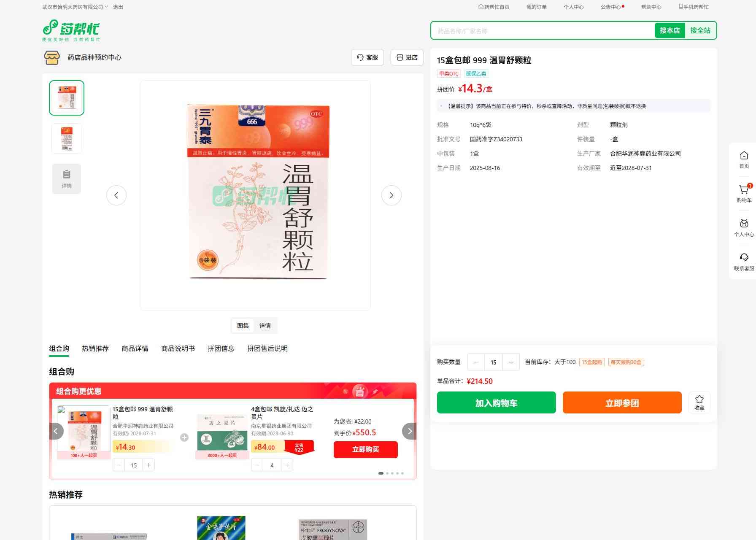This screenshot has width=756, height=540.
Task: Advance combo deals carousel to next
Action: 409,431
